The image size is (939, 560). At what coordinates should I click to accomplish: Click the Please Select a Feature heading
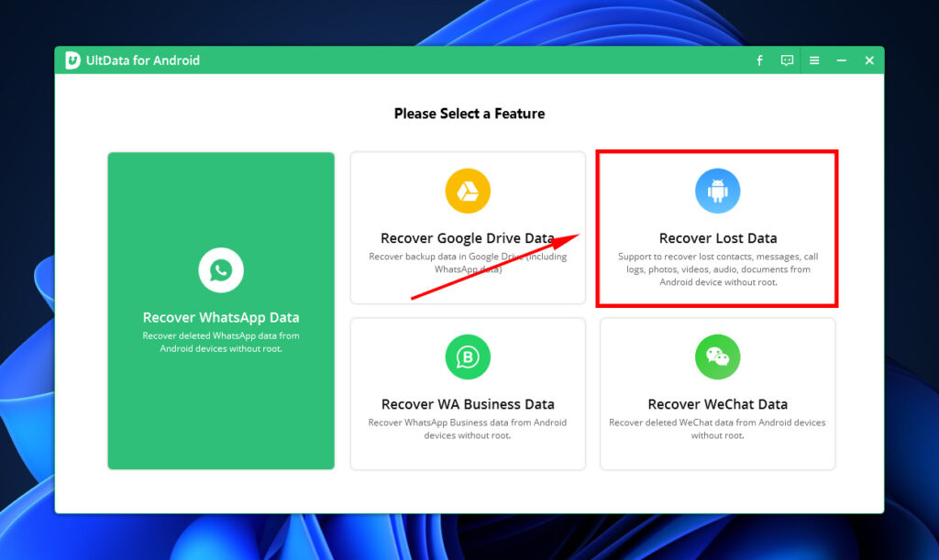point(469,113)
